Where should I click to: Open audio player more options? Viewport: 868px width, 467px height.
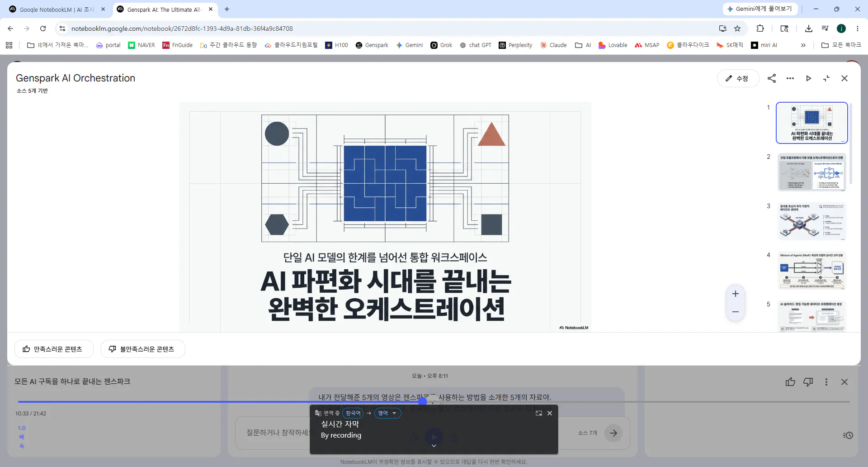coord(826,382)
